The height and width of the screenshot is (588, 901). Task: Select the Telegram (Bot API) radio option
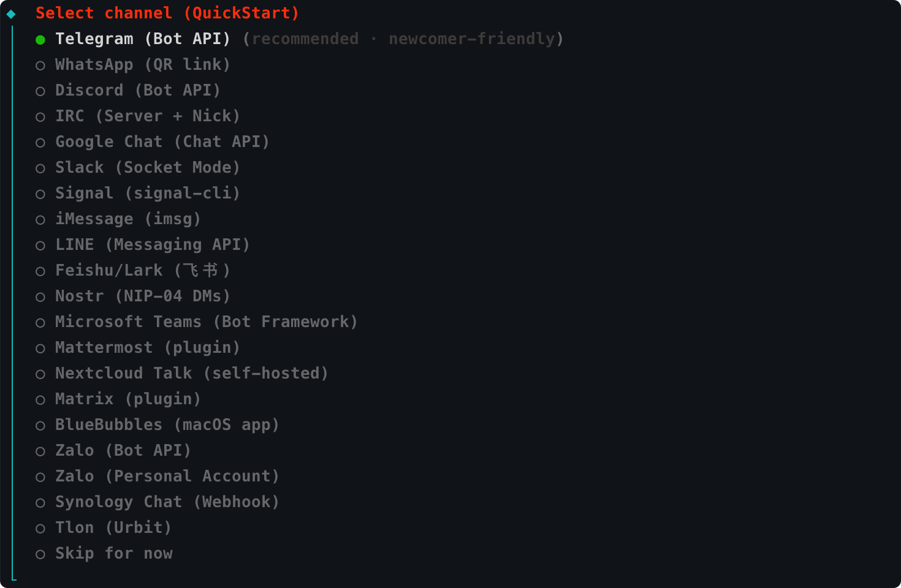point(40,40)
